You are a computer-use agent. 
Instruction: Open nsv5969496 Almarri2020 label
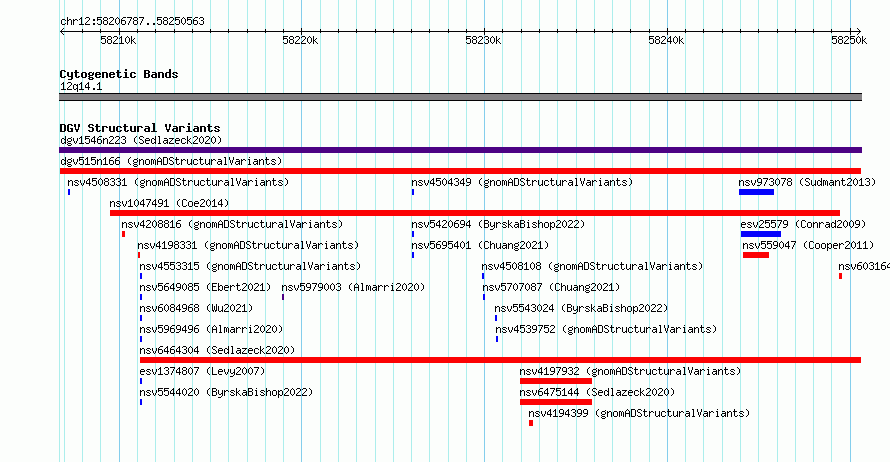(211, 329)
